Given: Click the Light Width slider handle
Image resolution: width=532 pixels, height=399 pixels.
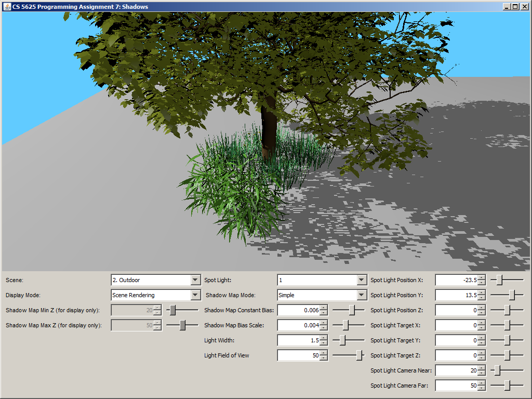Looking at the screenshot, I should click(342, 340).
